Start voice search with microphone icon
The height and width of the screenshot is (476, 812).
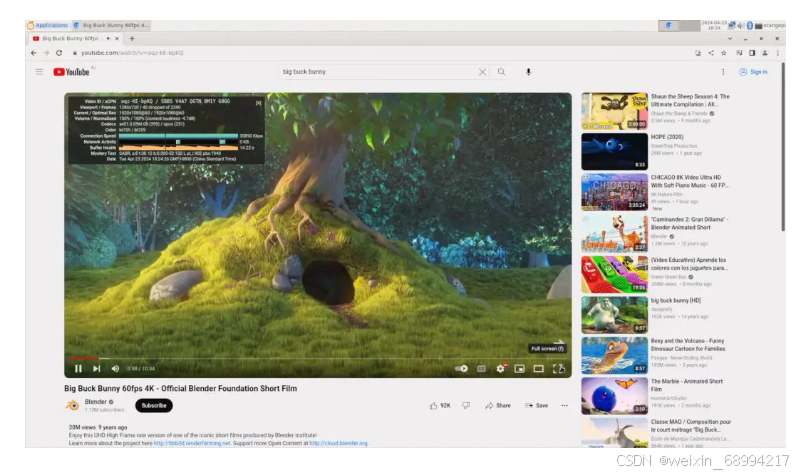tap(528, 72)
